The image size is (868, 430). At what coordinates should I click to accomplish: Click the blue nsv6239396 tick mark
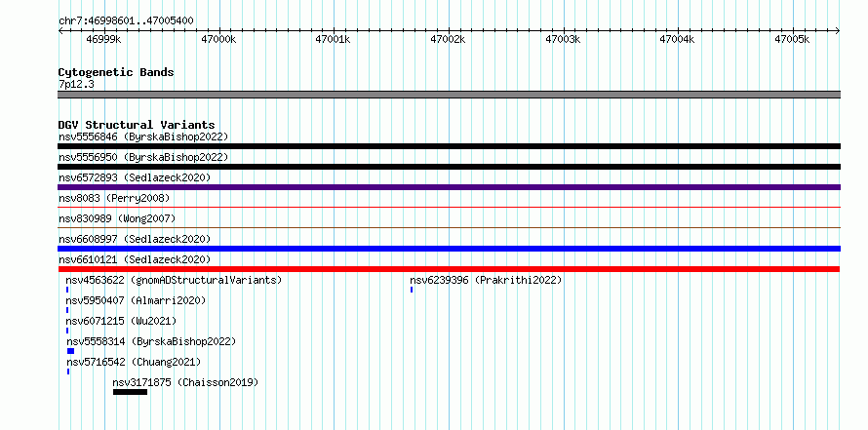click(412, 290)
